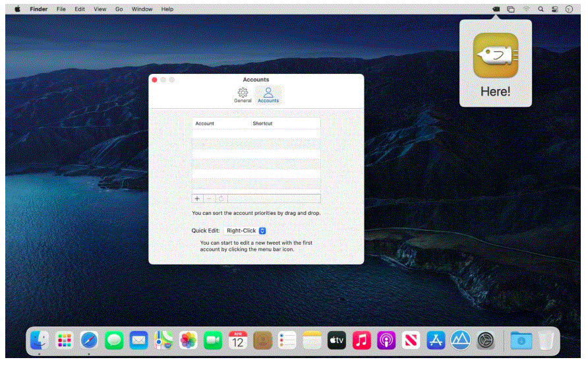Open the Wi-Fi status menu

tap(527, 9)
